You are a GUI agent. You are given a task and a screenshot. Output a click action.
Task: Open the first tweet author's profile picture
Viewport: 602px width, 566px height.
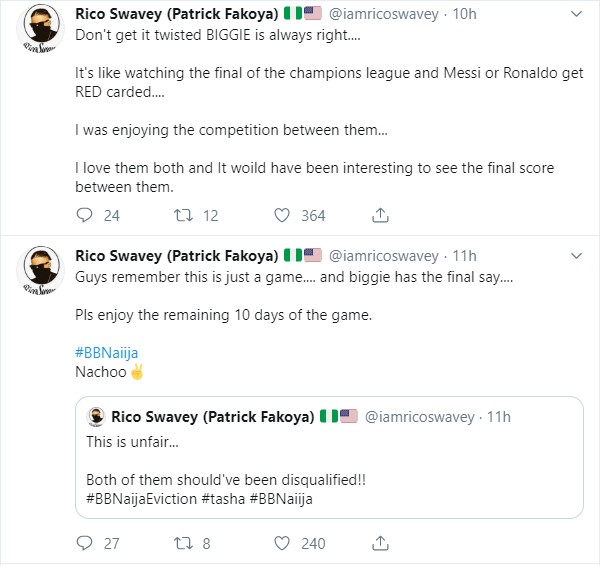(x=41, y=28)
